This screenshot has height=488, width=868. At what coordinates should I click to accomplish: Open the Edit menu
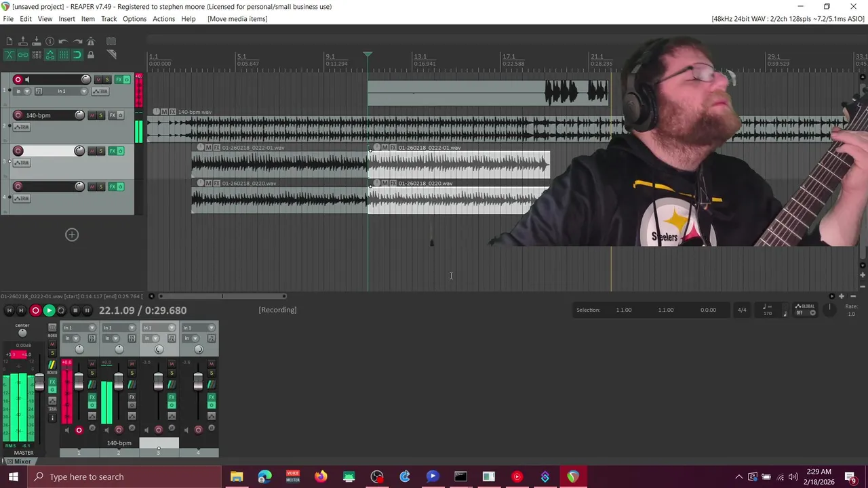click(26, 19)
